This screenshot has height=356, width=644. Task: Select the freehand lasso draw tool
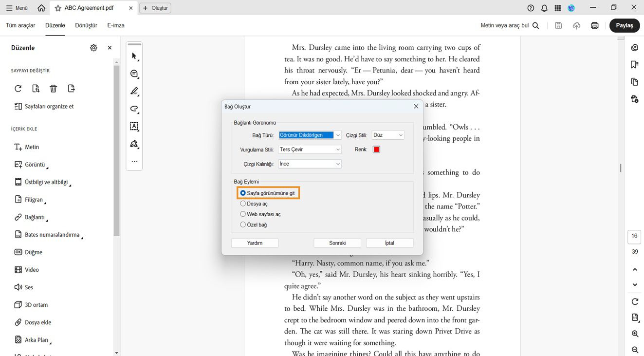point(134,109)
